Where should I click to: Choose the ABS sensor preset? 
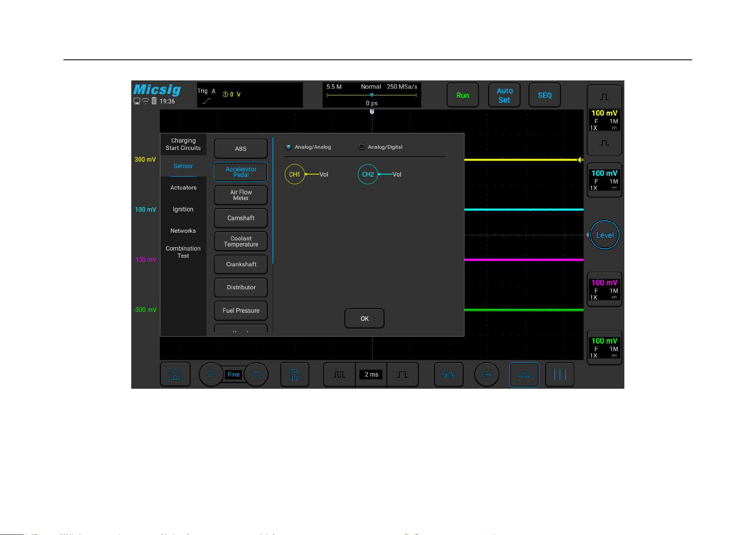[241, 149]
